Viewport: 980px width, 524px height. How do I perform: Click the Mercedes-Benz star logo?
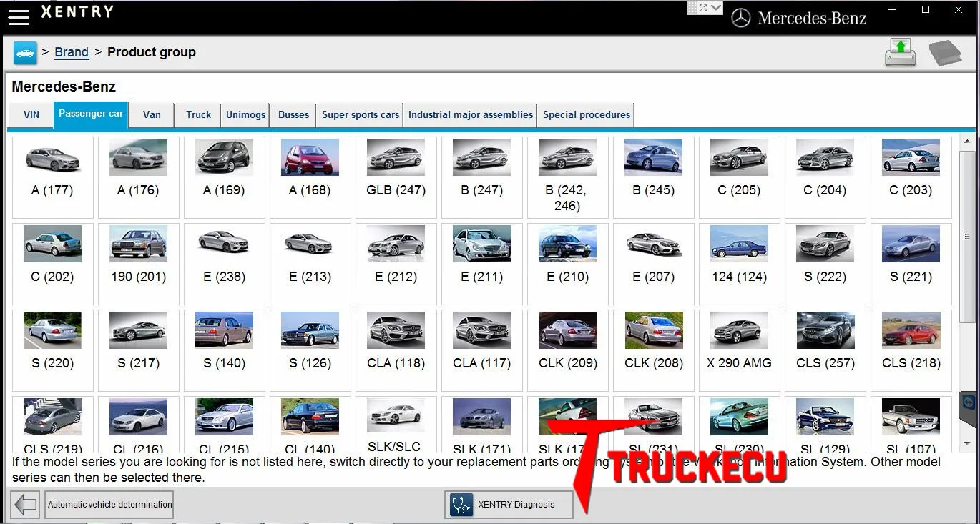pyautogui.click(x=743, y=17)
